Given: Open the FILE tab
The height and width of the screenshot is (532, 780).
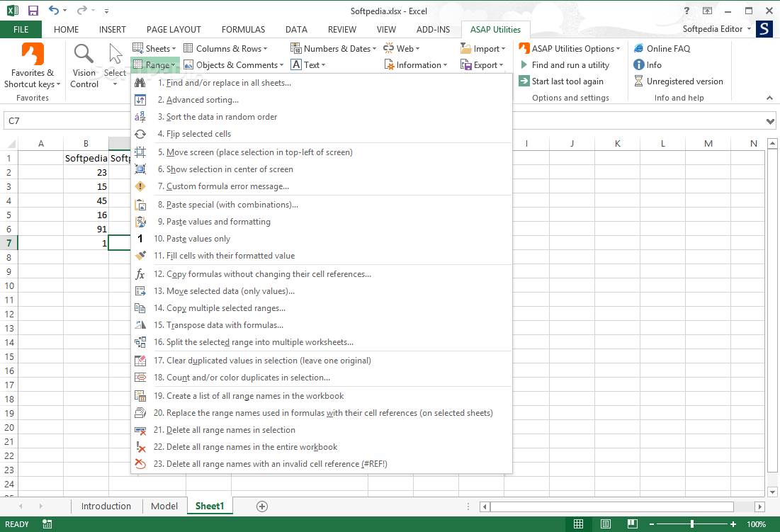Looking at the screenshot, I should (21, 29).
